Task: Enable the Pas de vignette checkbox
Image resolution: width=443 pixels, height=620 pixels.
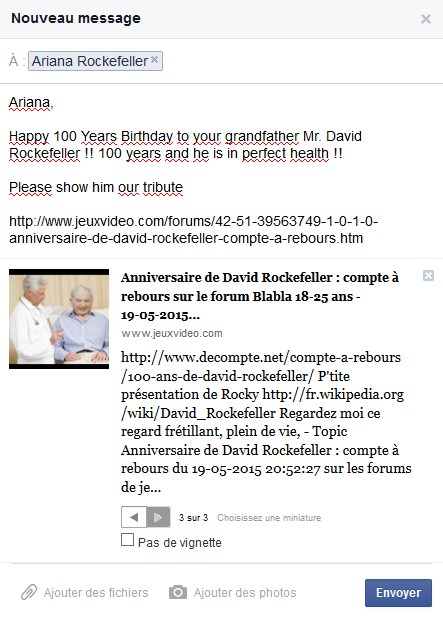Action: 127,540
